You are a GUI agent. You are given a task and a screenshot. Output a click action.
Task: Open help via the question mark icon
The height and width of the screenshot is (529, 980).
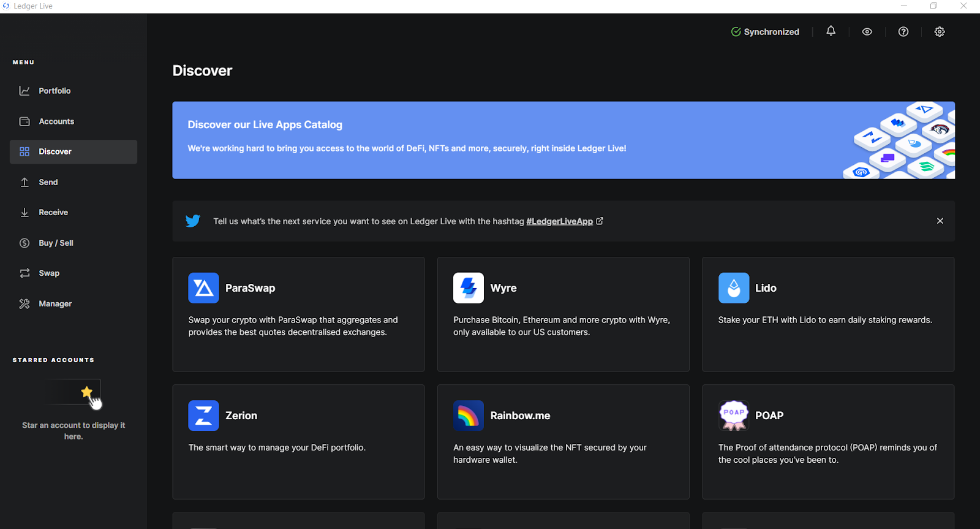tap(903, 31)
